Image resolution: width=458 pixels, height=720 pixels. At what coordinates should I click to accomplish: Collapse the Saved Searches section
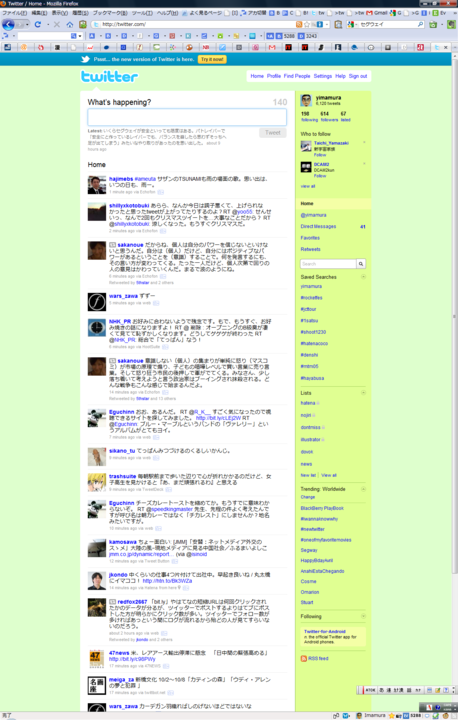click(363, 276)
